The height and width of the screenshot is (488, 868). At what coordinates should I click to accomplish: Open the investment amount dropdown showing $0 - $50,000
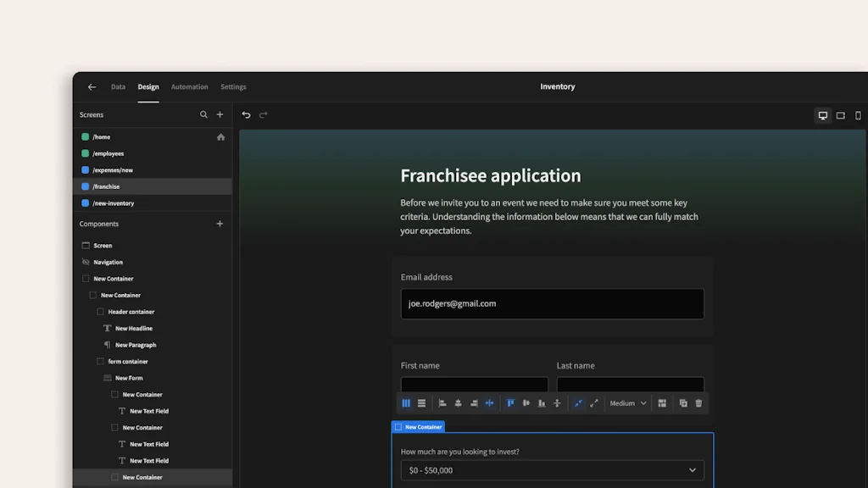(x=552, y=469)
